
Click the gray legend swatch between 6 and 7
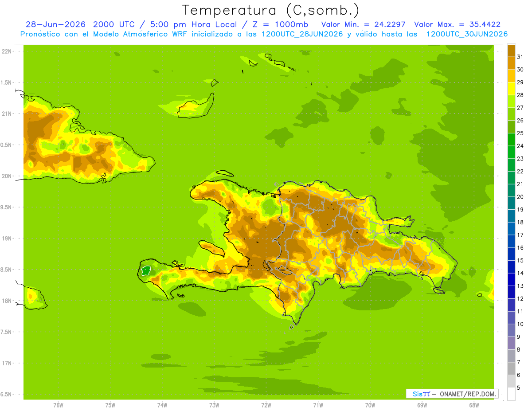(x=511, y=368)
